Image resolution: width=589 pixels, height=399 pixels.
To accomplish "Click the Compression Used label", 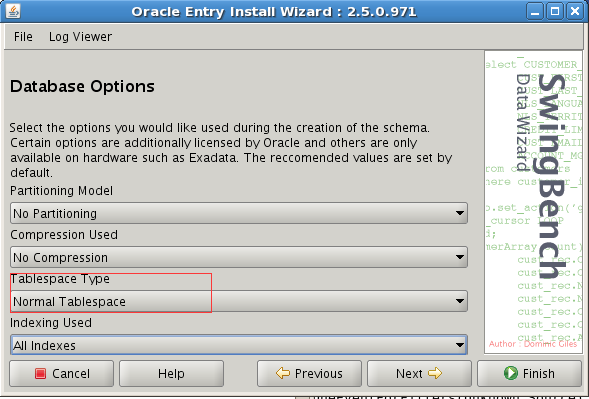I will (64, 235).
